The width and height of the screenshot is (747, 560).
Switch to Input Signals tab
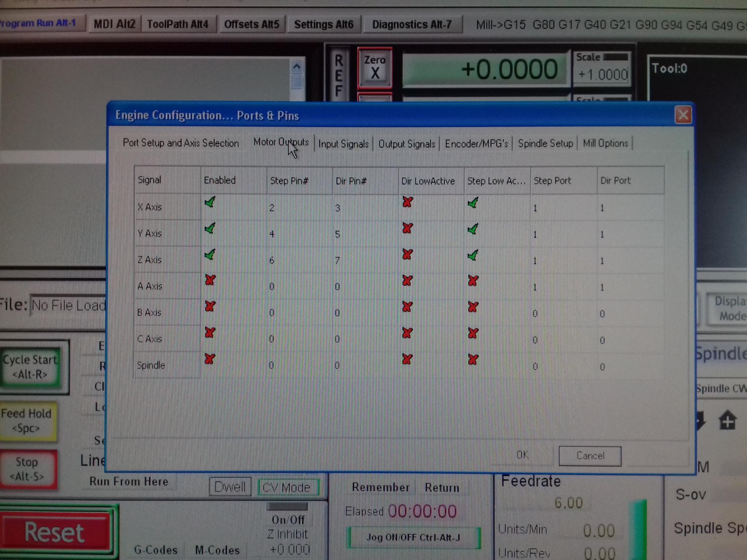(x=343, y=144)
